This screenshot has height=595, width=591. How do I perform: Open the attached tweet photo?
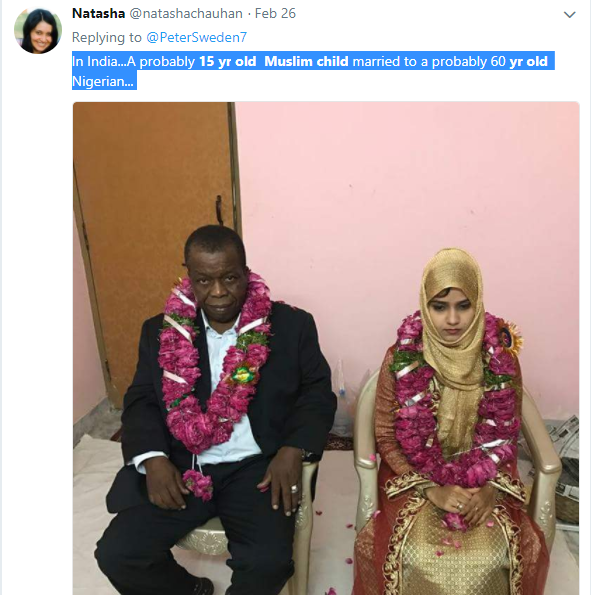326,348
